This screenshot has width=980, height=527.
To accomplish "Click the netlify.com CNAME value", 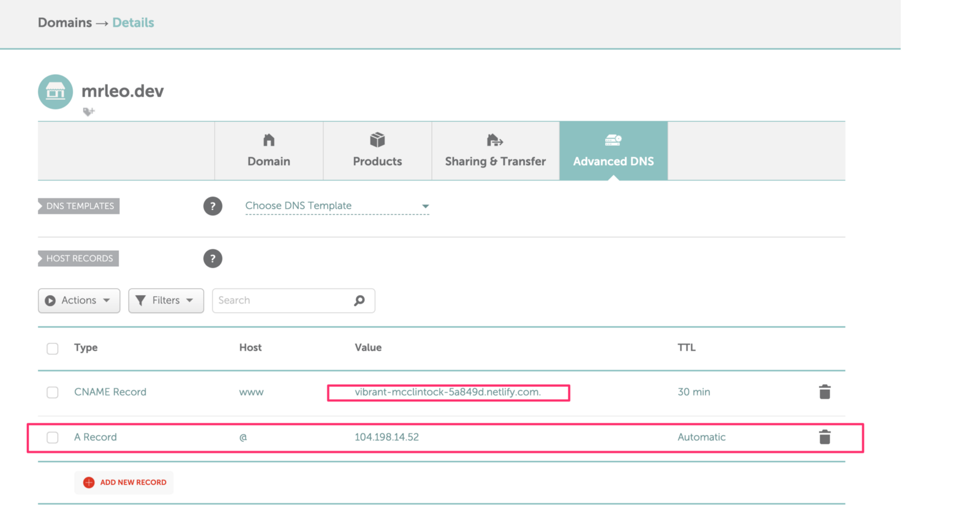I will (x=448, y=392).
